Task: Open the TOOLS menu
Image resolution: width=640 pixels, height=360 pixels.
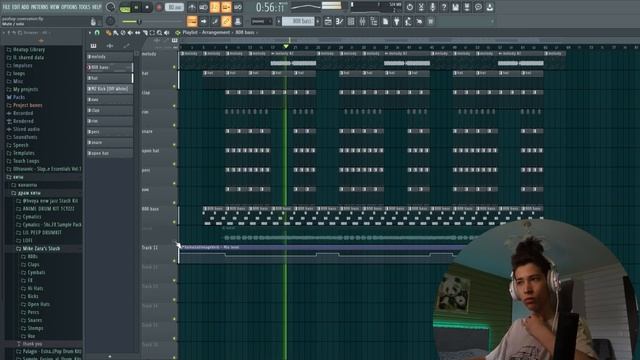Action: tap(84, 7)
